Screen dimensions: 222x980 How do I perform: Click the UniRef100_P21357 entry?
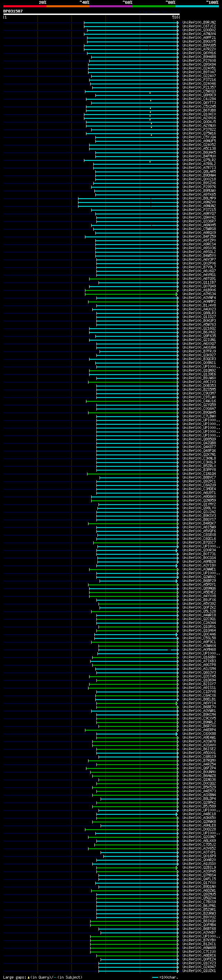[199, 88]
